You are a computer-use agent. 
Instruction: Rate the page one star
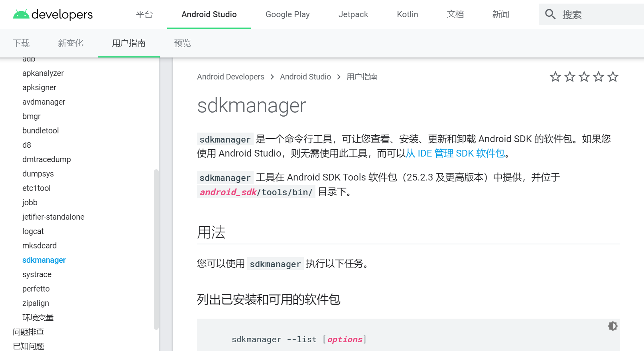555,77
